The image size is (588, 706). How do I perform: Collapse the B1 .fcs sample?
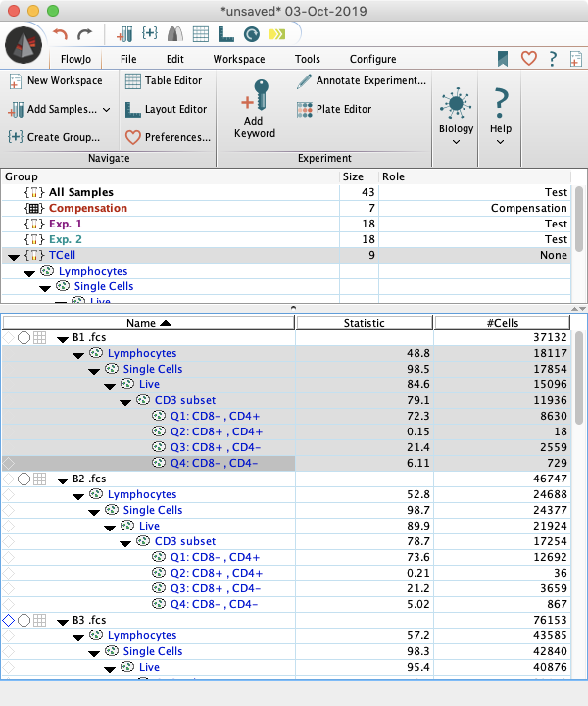63,340
